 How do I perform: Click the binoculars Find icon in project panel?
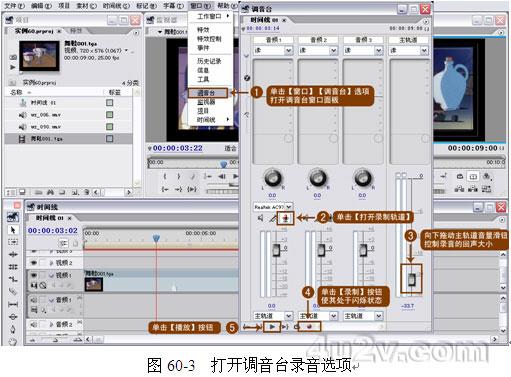click(x=50, y=192)
